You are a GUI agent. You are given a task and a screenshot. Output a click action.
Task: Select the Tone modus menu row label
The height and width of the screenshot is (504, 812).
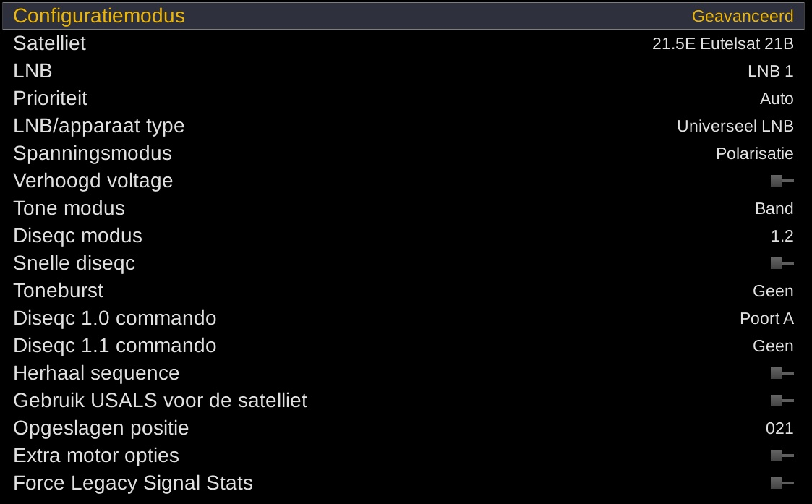click(69, 208)
